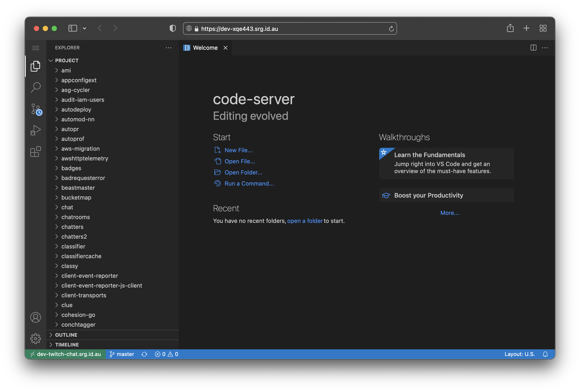Image resolution: width=580 pixels, height=392 pixels.
Task: Select the Welcome tab
Action: click(x=205, y=48)
